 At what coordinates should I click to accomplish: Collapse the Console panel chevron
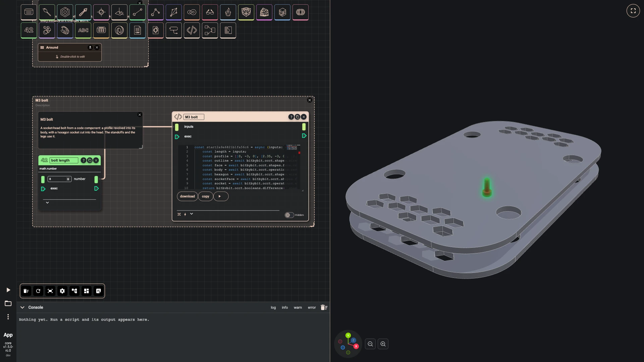point(22,307)
